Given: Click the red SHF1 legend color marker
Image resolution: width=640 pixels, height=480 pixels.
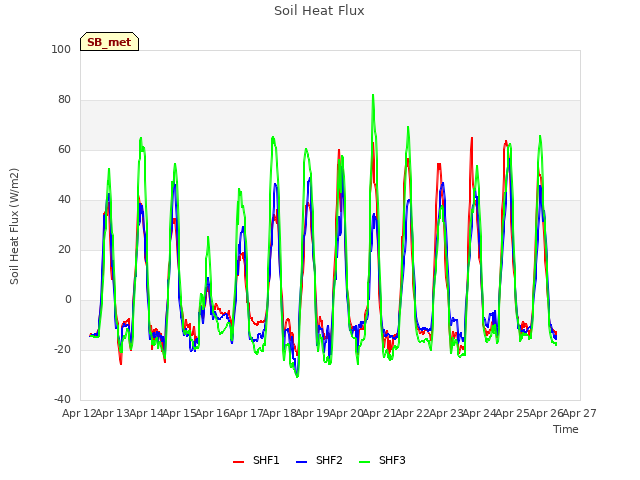Looking at the screenshot, I should [x=238, y=462].
